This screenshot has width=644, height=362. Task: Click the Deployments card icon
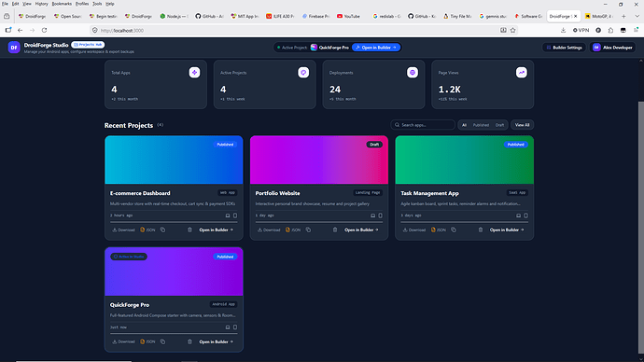coord(413,73)
